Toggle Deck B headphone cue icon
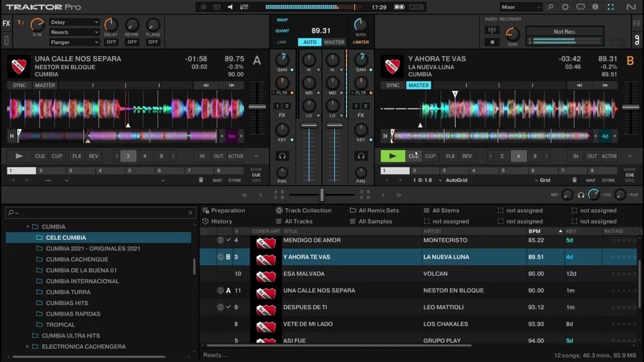Image resolution: width=644 pixels, height=362 pixels. (x=361, y=156)
